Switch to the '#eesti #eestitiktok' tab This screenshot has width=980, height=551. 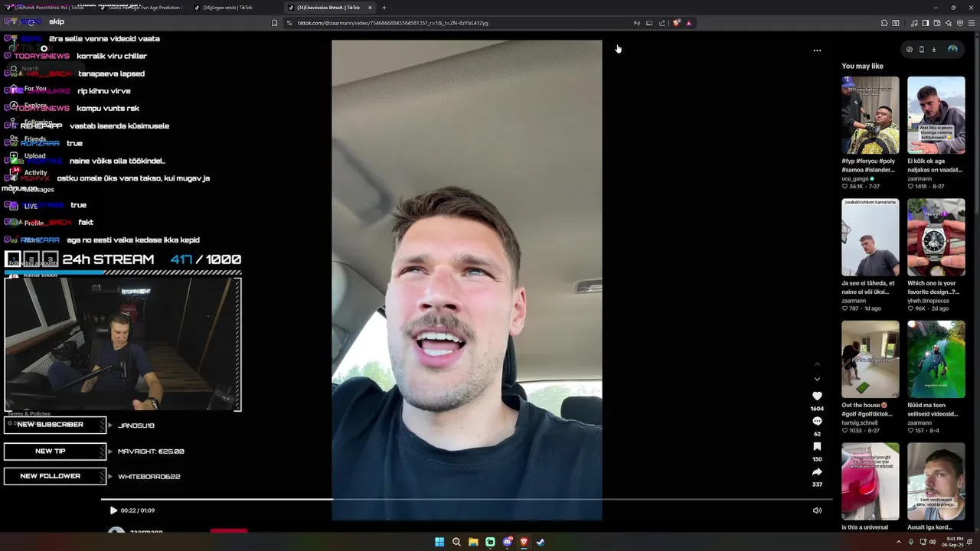(x=47, y=8)
